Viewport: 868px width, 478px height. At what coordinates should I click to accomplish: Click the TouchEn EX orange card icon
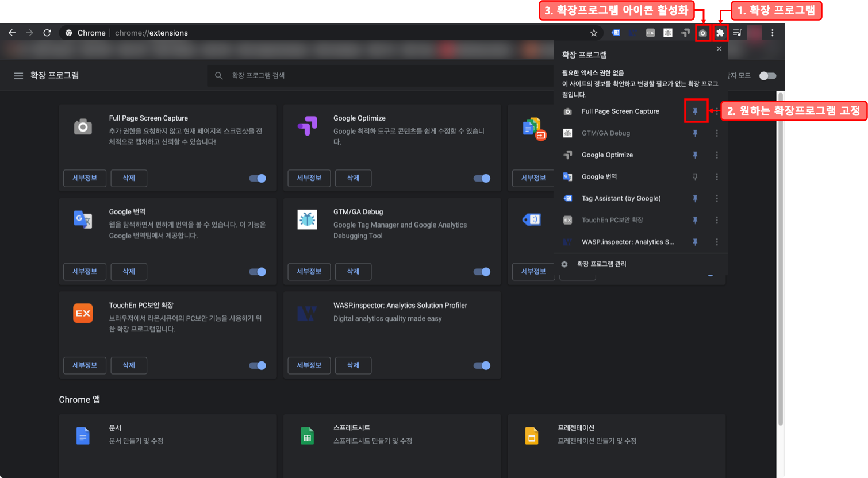(83, 313)
